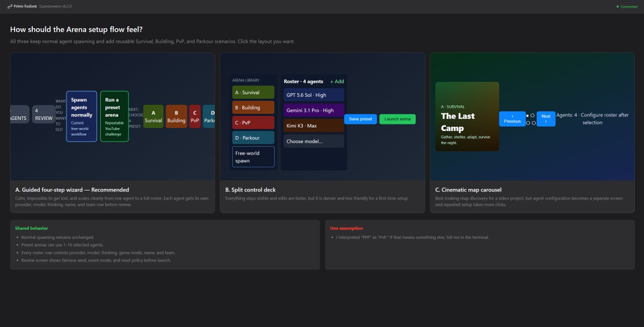644x327 pixels.
Task: Pick the red C PvP preset tile in the wizard
Action: click(x=195, y=117)
